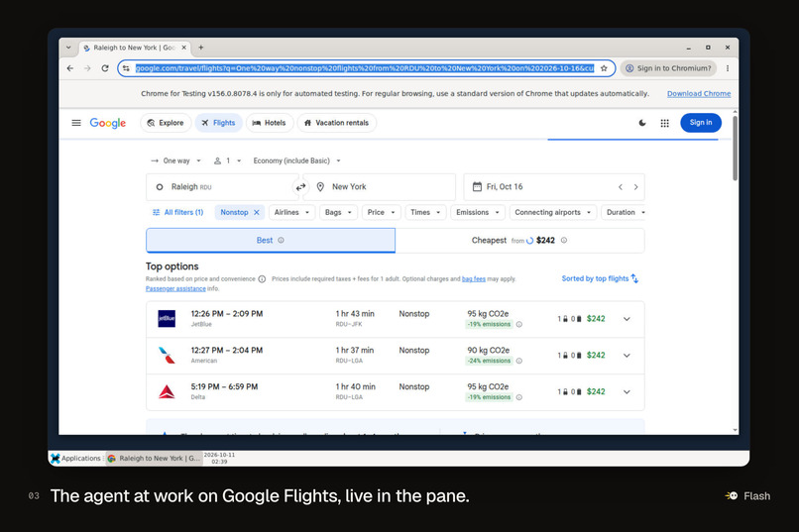799x532 pixels.
Task: Click Sorted by top flights
Action: 600,278
